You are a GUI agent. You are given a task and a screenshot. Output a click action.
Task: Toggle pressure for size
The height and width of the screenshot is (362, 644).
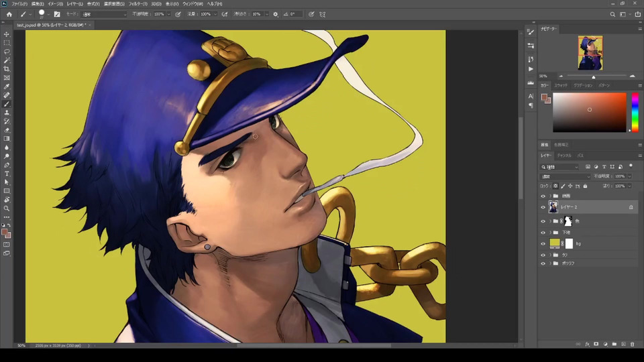311,14
